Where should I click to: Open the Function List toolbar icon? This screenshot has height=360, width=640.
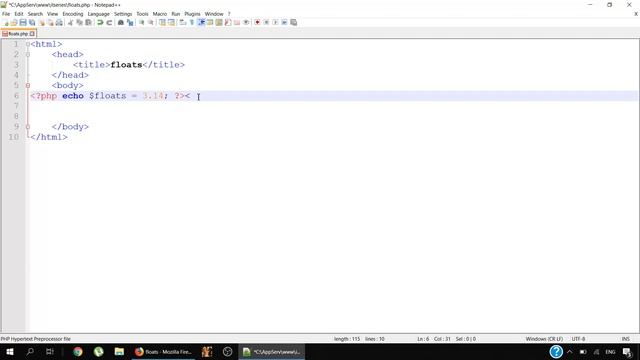[228, 22]
